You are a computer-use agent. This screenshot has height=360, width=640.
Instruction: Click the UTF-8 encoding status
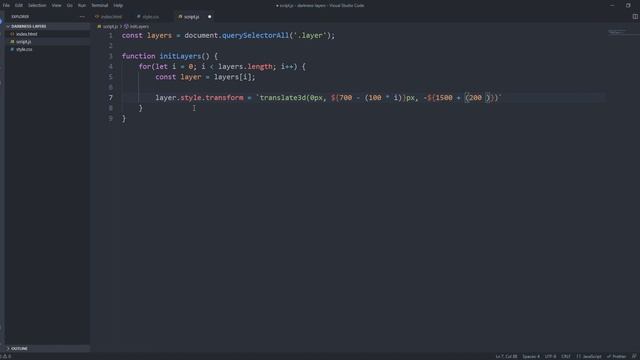tap(550, 356)
